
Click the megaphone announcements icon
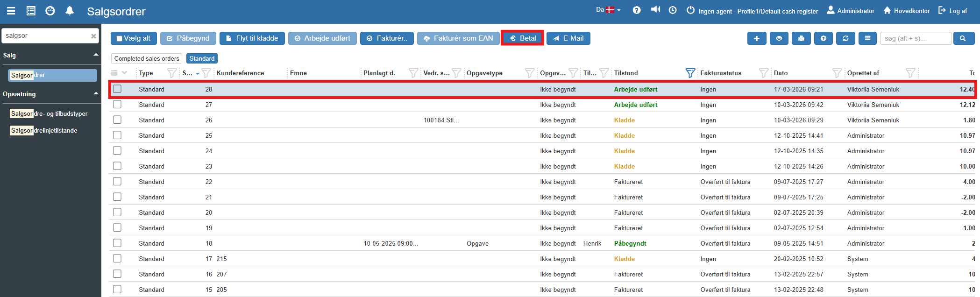tap(655, 10)
